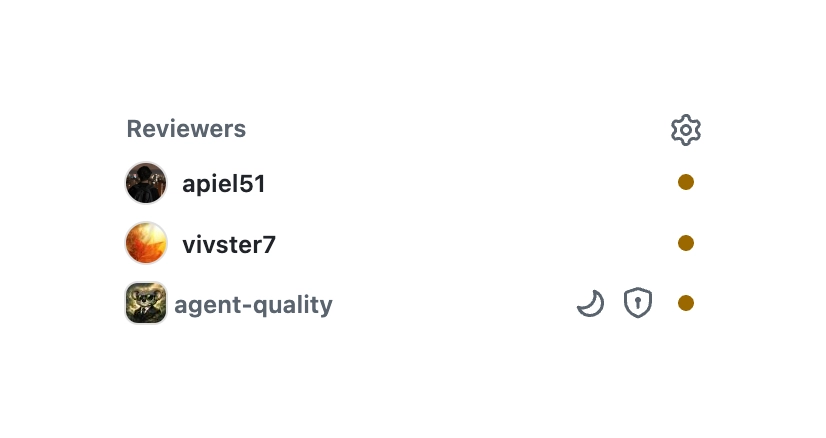This screenshot has height=438, width=826.
Task: Click the moon icon beside agent-quality
Action: click(591, 303)
